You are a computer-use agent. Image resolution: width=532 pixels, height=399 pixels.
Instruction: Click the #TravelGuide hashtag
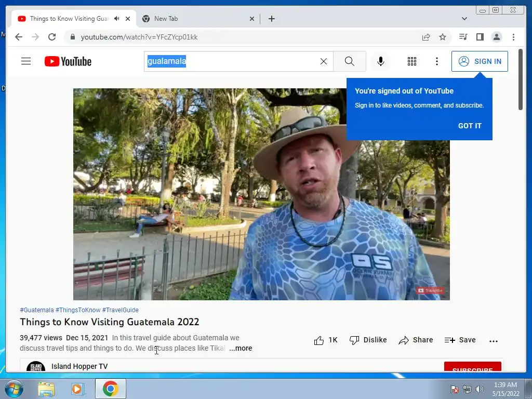121,310
